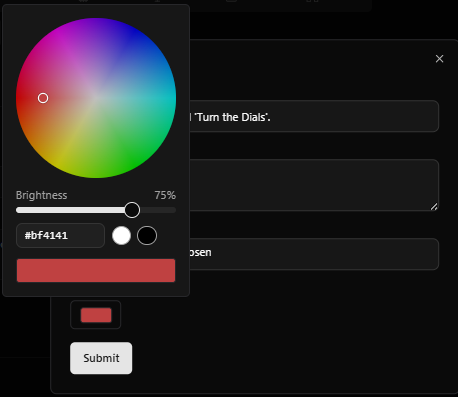This screenshot has height=397, width=458.
Task: Click the Brightness slider handle
Action: click(132, 210)
